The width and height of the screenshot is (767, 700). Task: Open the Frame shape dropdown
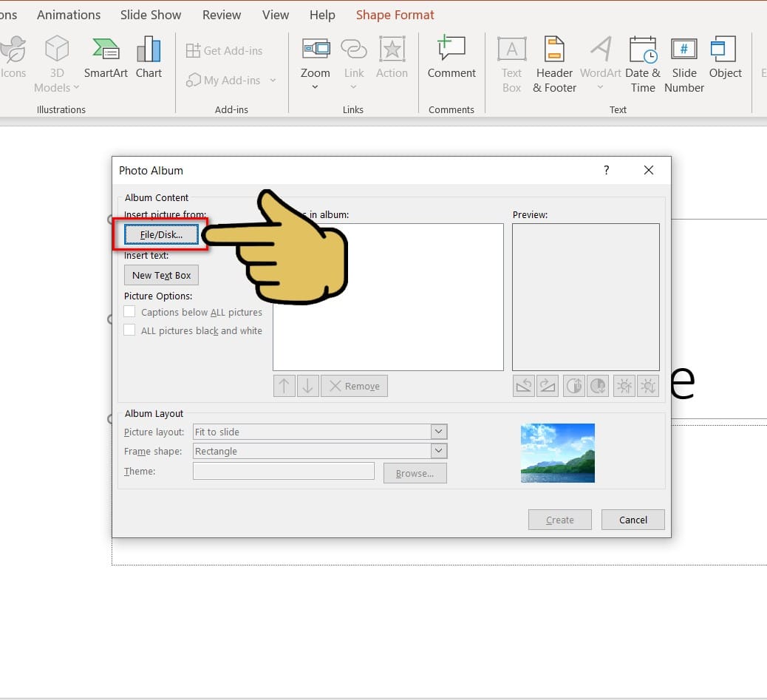[x=438, y=450]
